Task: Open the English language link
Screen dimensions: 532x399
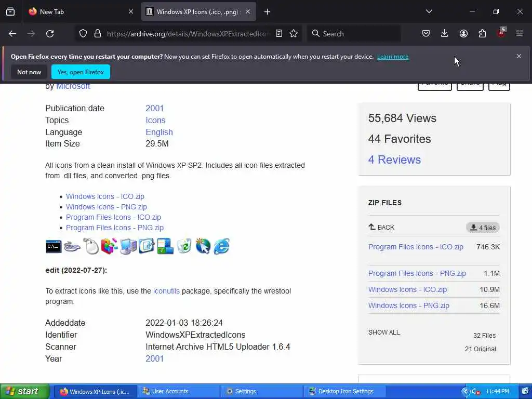Action: point(159,132)
